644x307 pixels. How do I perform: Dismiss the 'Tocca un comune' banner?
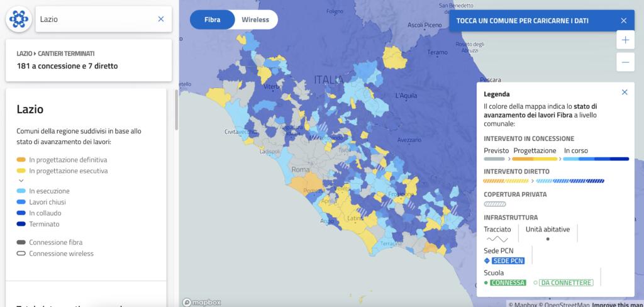(x=623, y=21)
